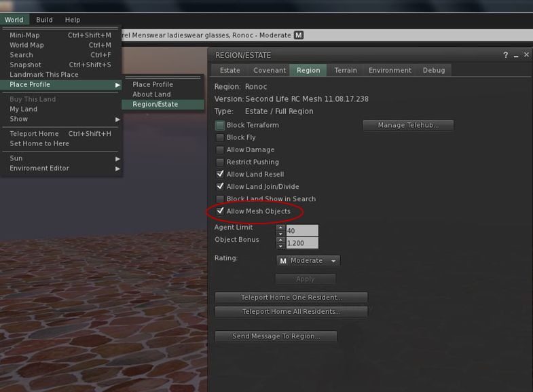Expand the Sun submenu
This screenshot has height=392, width=533.
pyautogui.click(x=61, y=158)
